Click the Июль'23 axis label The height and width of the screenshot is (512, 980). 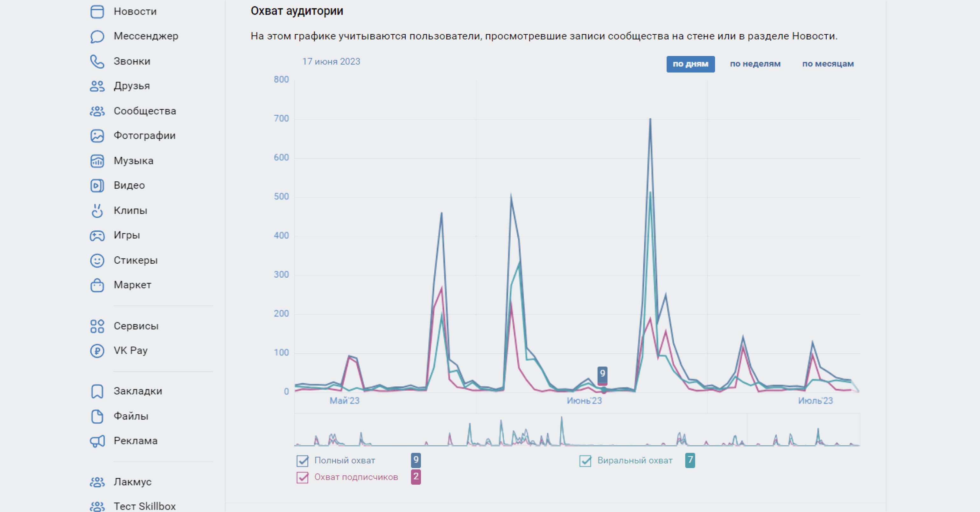(815, 401)
